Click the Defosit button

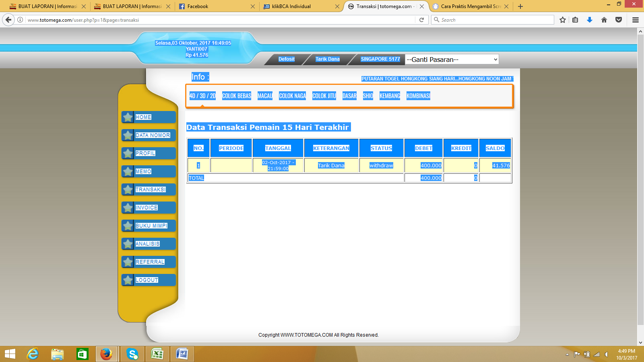coord(286,59)
